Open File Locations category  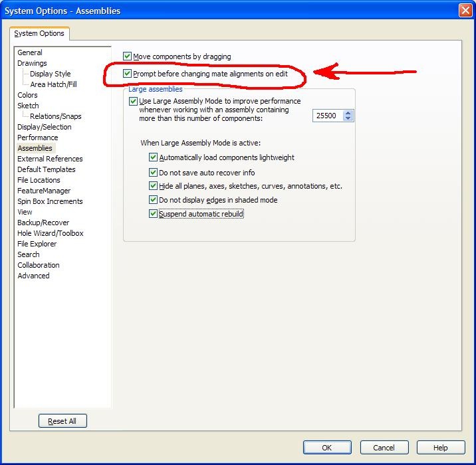(39, 180)
